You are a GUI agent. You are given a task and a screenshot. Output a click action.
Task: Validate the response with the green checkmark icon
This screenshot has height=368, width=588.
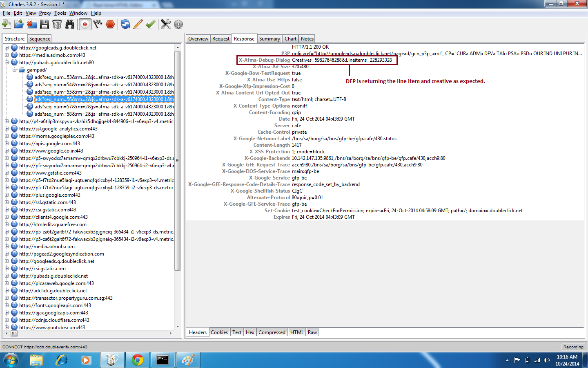151,24
